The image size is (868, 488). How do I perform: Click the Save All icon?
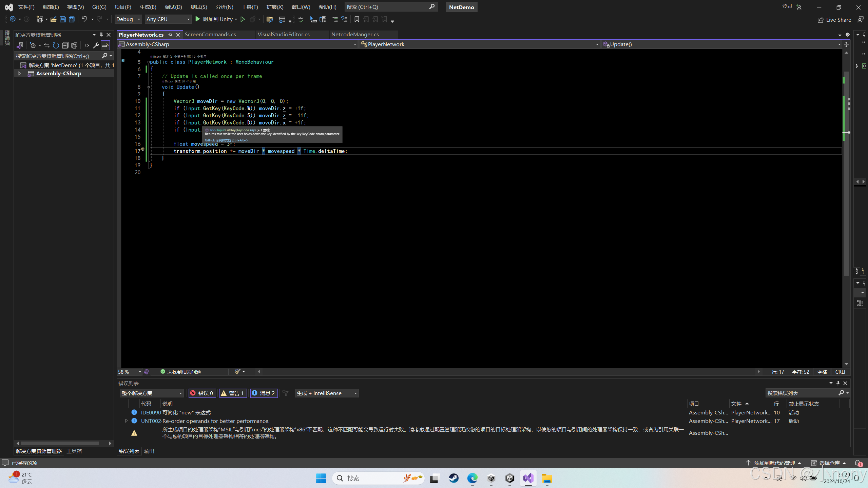pyautogui.click(x=72, y=19)
